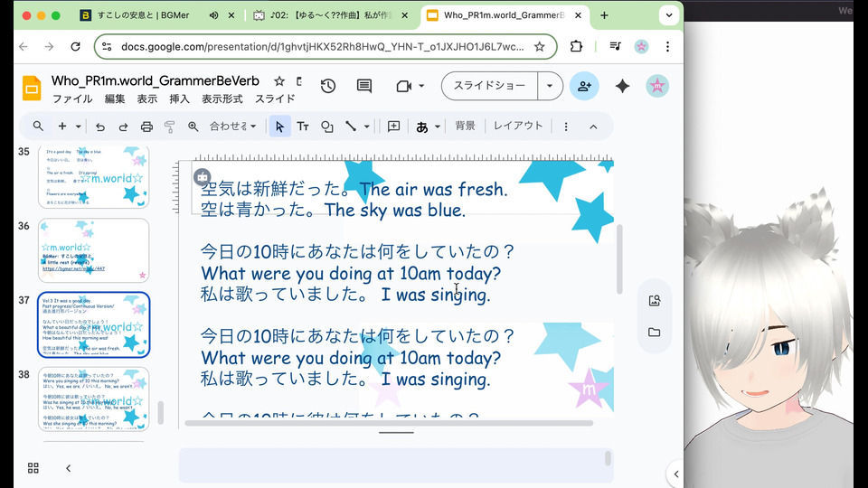Open the あ input tools button
The width and height of the screenshot is (868, 488).
click(422, 127)
